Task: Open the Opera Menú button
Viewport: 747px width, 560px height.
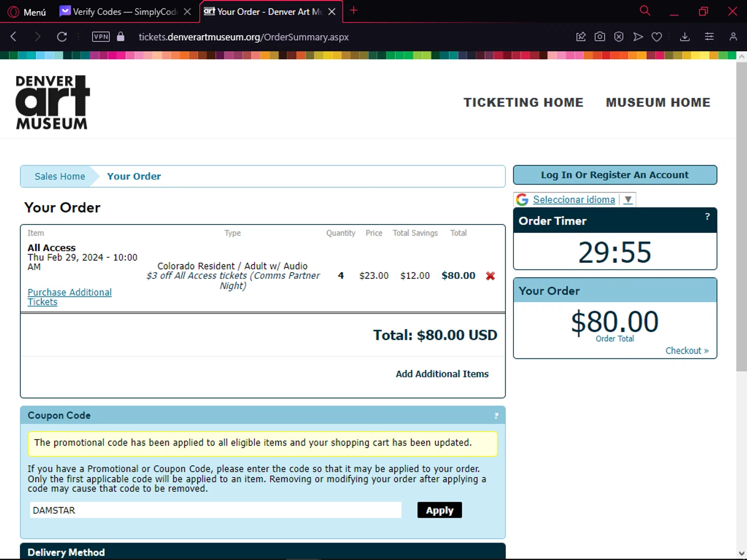Action: [27, 11]
